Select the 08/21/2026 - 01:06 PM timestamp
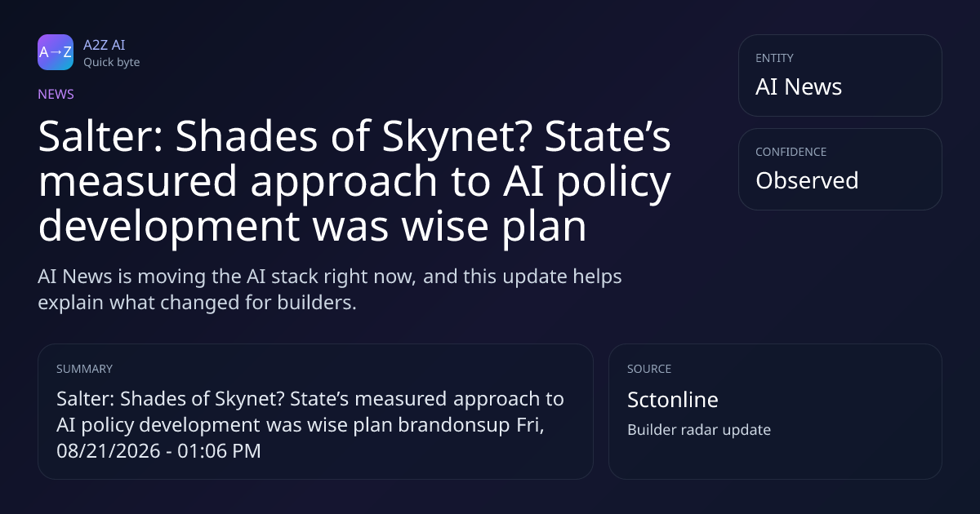Viewport: 980px width, 514px height. [158, 450]
